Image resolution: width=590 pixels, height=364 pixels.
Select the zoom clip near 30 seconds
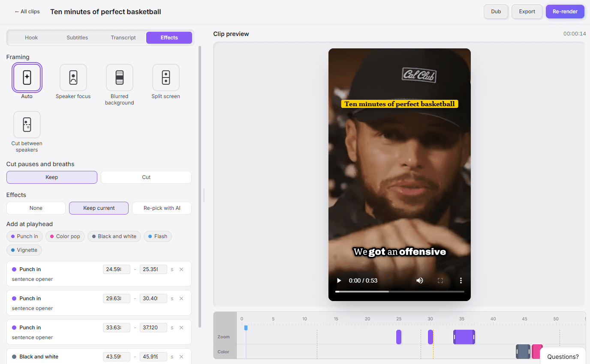430,337
